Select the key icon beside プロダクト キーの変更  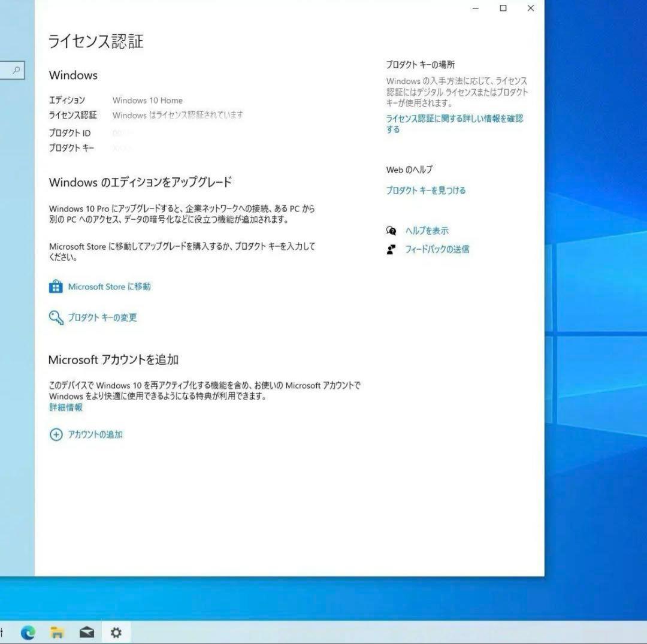[56, 318]
